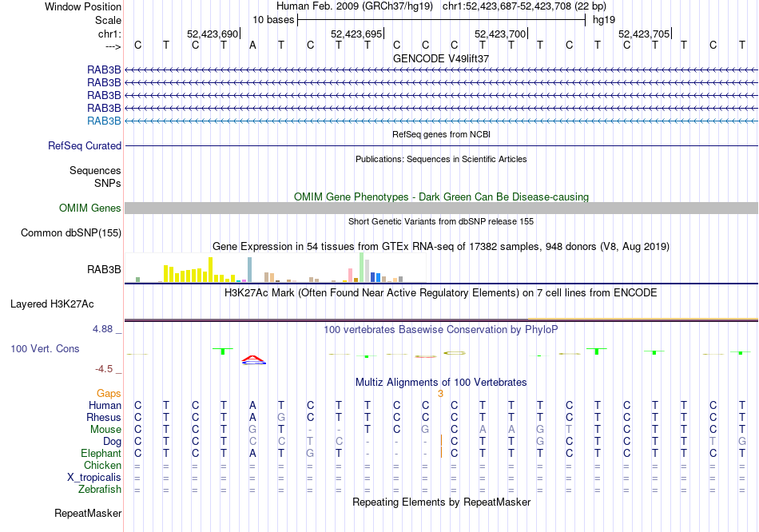Click the 52,423,700 ruler position
759x532 pixels.
(x=500, y=34)
